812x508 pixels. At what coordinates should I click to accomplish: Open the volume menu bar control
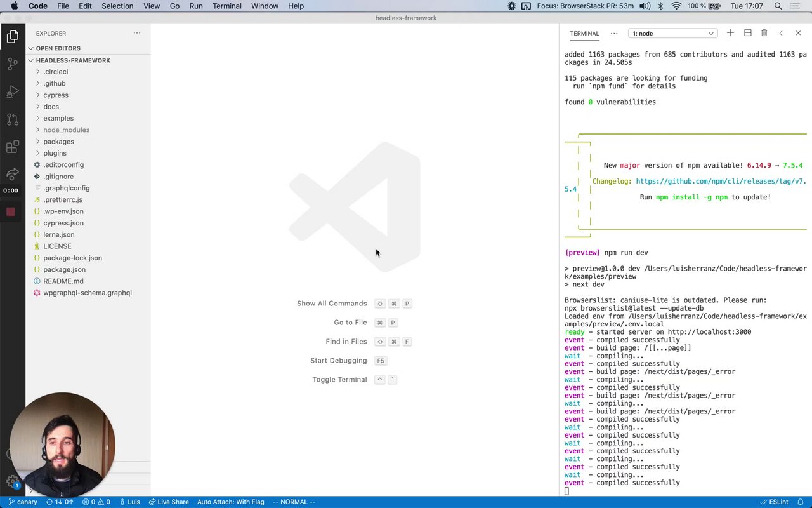(x=645, y=6)
